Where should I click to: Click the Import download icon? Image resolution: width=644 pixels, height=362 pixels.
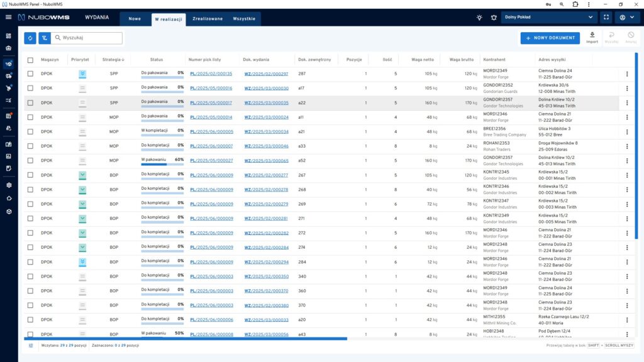(592, 35)
